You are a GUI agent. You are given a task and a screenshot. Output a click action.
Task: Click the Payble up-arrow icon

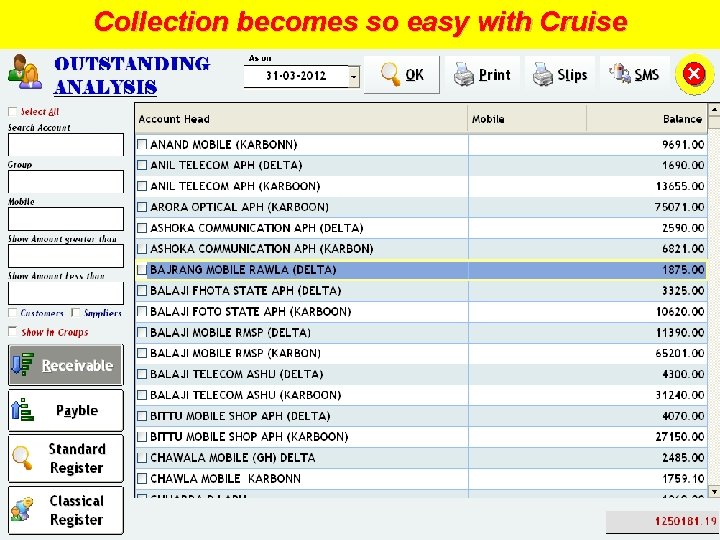point(22,410)
